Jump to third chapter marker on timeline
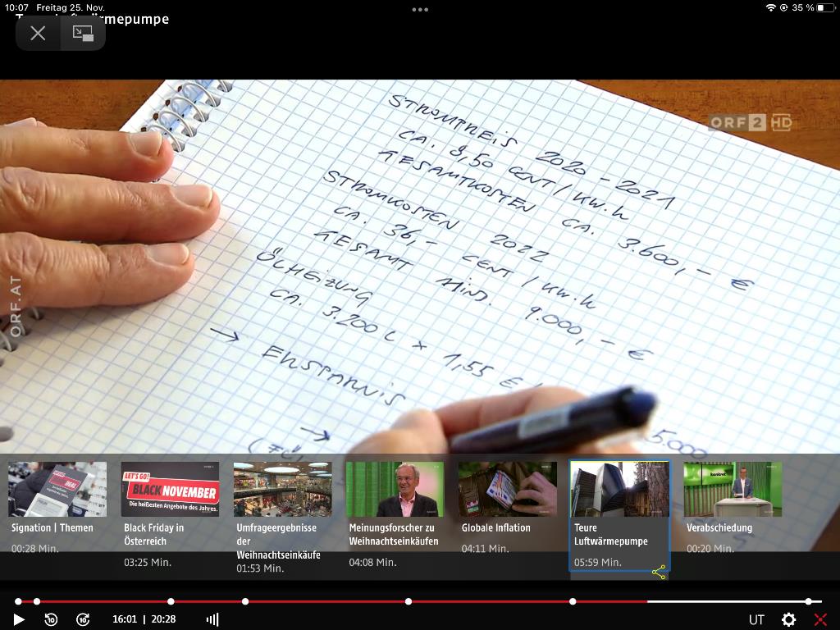This screenshot has width=840, height=630. click(171, 601)
